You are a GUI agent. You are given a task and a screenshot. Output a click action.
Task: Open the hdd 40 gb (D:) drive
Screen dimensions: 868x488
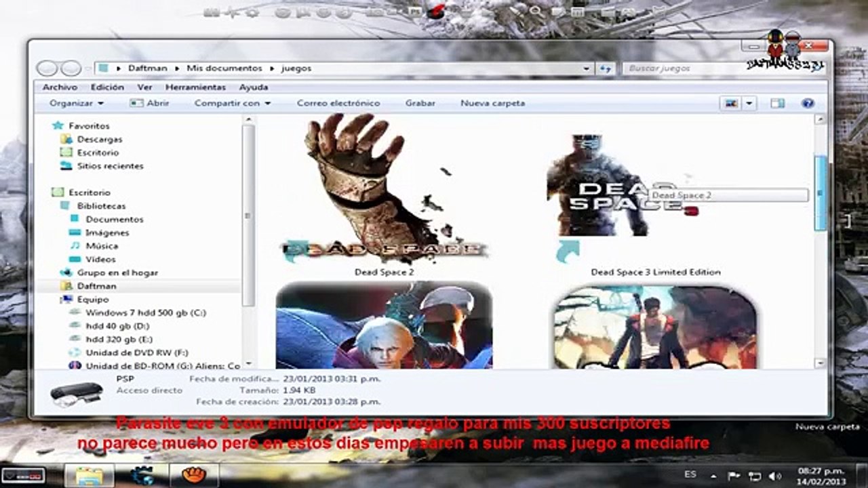117,326
